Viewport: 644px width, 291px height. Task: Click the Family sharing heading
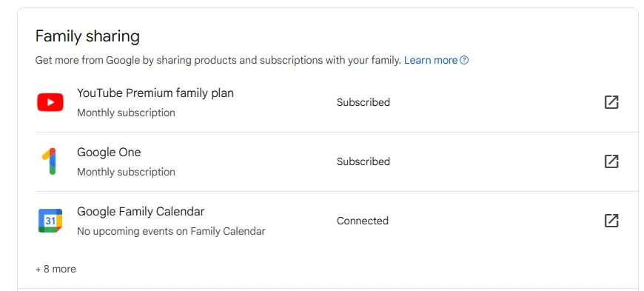pos(87,36)
